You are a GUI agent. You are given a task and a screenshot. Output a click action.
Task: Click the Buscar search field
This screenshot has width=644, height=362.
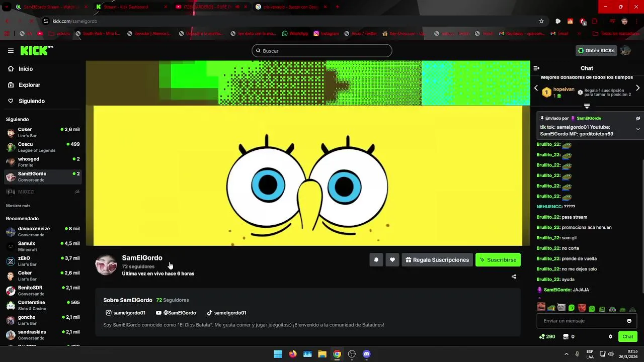click(x=322, y=51)
